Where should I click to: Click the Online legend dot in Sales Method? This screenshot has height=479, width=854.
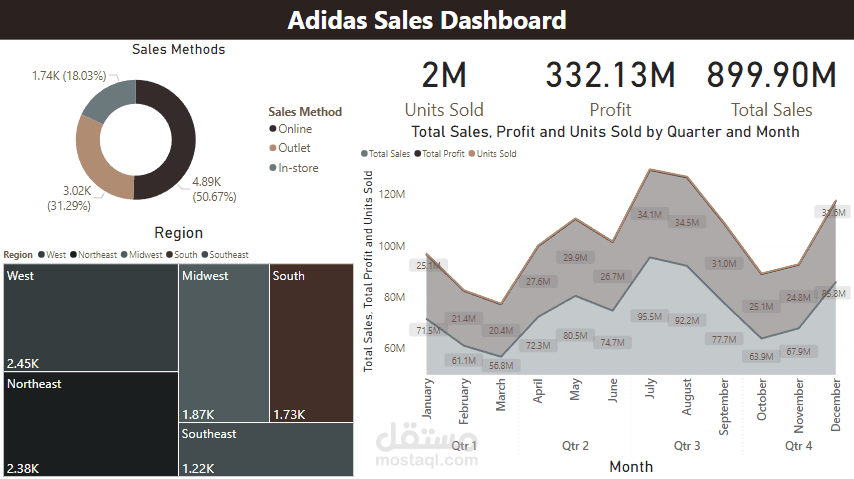[273, 129]
